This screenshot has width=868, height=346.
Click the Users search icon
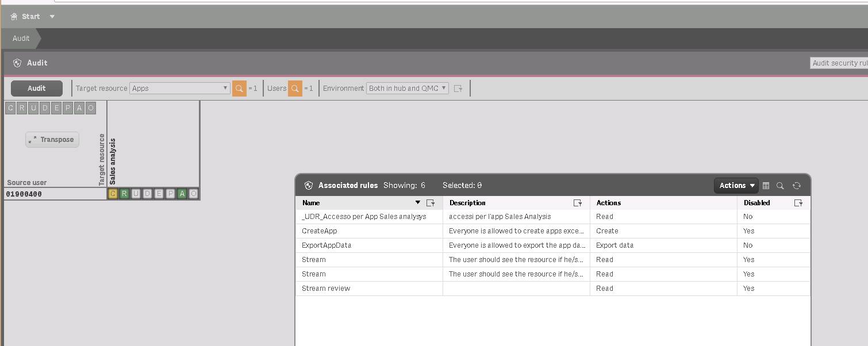pyautogui.click(x=295, y=89)
